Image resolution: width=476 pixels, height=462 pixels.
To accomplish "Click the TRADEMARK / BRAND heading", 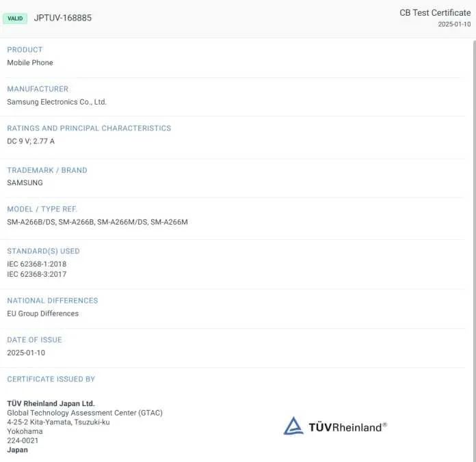I will pos(47,170).
